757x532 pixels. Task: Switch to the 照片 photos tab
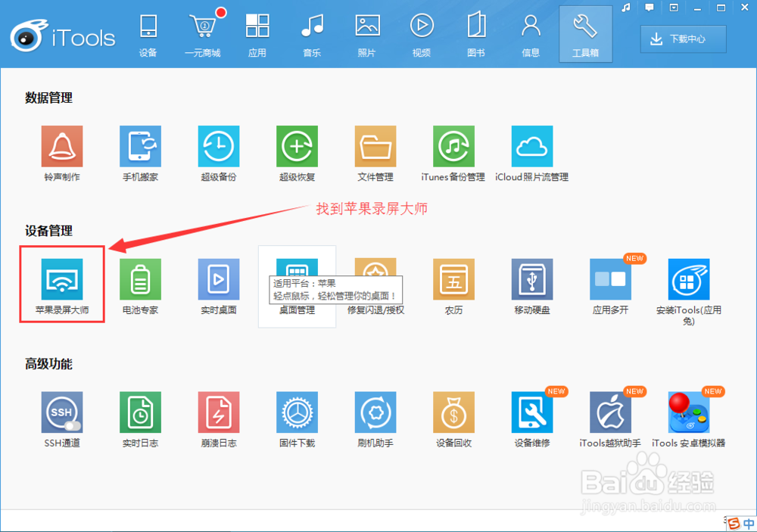[x=367, y=35]
